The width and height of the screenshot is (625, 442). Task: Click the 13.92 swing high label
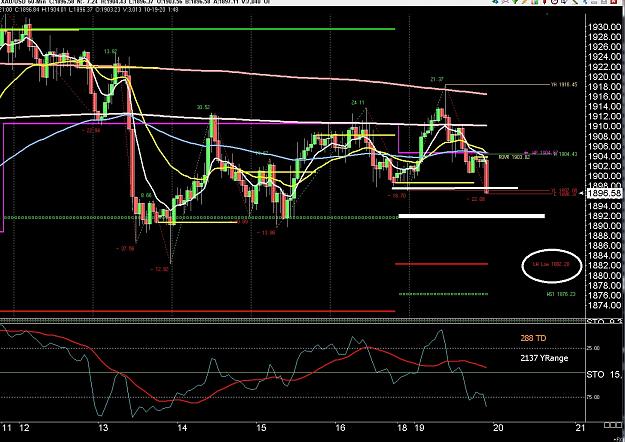click(x=110, y=51)
